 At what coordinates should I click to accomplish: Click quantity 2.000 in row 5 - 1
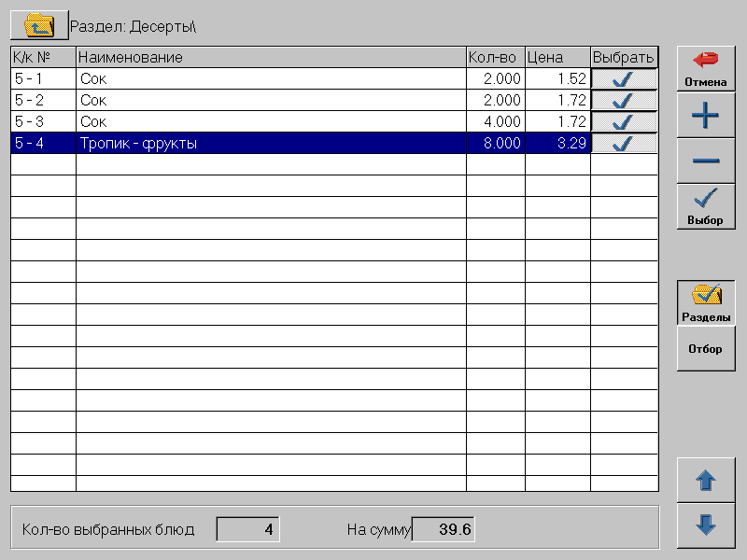click(x=496, y=78)
